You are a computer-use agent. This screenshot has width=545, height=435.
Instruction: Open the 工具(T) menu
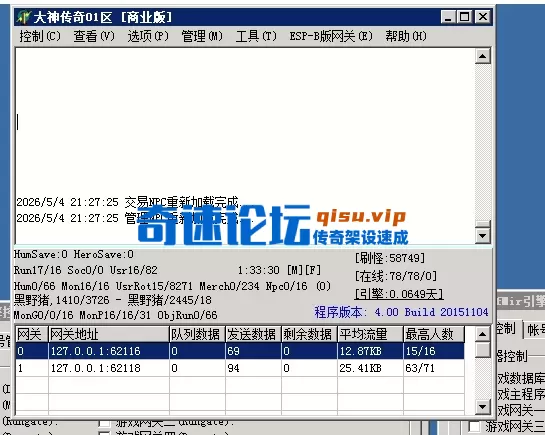click(x=256, y=36)
